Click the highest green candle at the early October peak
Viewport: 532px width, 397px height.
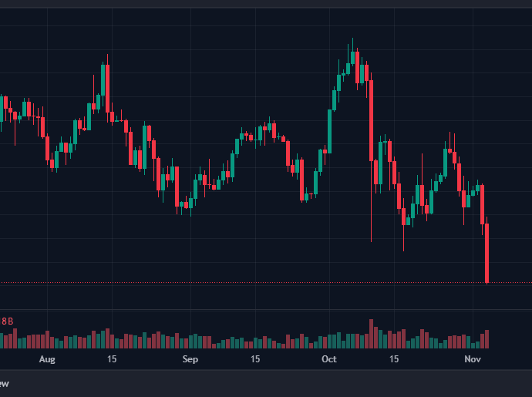point(352,59)
